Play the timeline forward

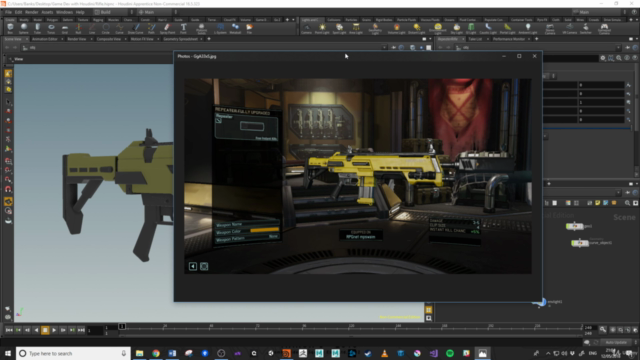pos(54,330)
